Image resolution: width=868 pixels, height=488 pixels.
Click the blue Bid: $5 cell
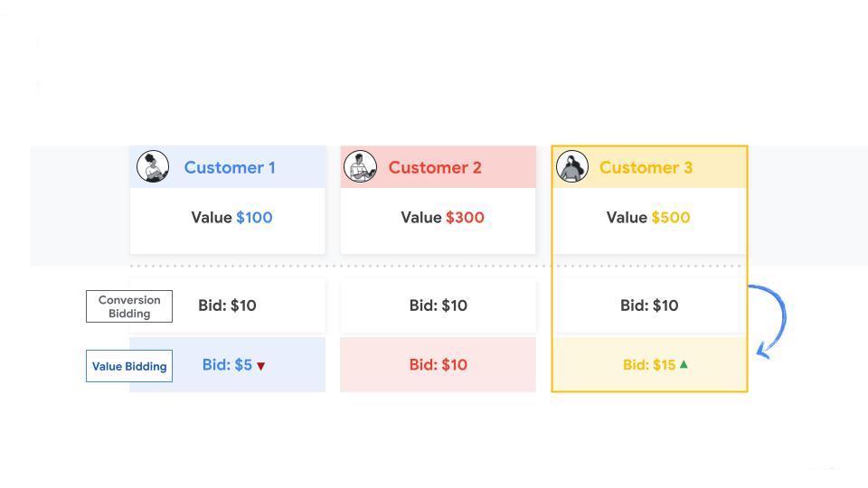click(227, 365)
